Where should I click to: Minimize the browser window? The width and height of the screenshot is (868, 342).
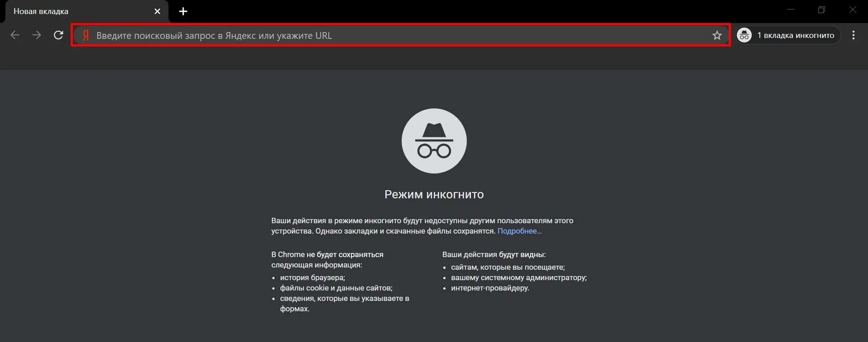click(791, 9)
